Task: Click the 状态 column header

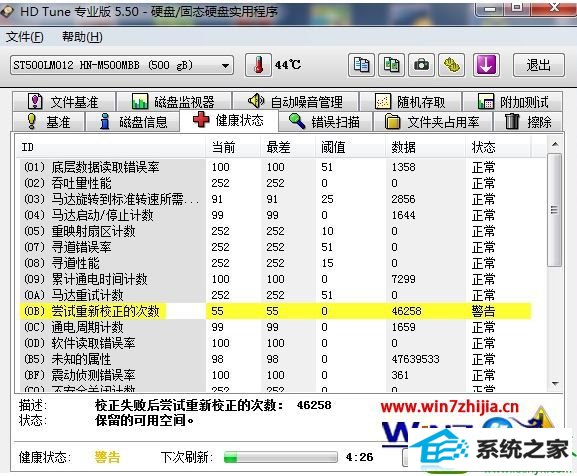Action: click(x=499, y=147)
